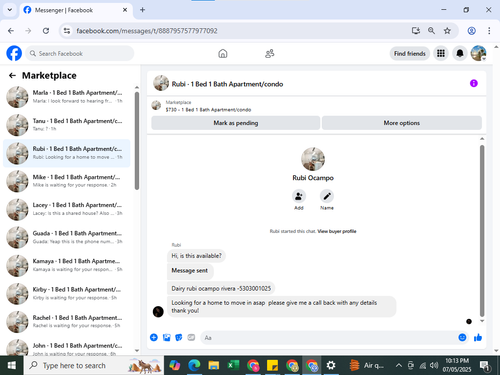The width and height of the screenshot is (500, 375).
Task: Open conversation information purple icon
Action: 474,83
